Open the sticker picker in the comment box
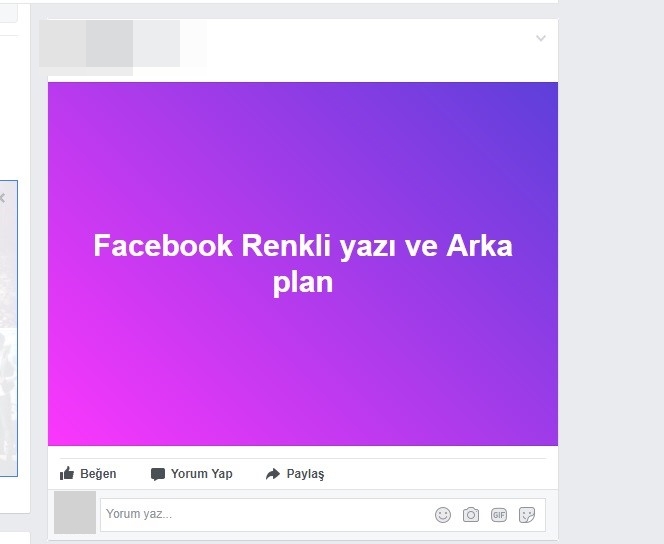The width and height of the screenshot is (664, 544). pyautogui.click(x=527, y=515)
